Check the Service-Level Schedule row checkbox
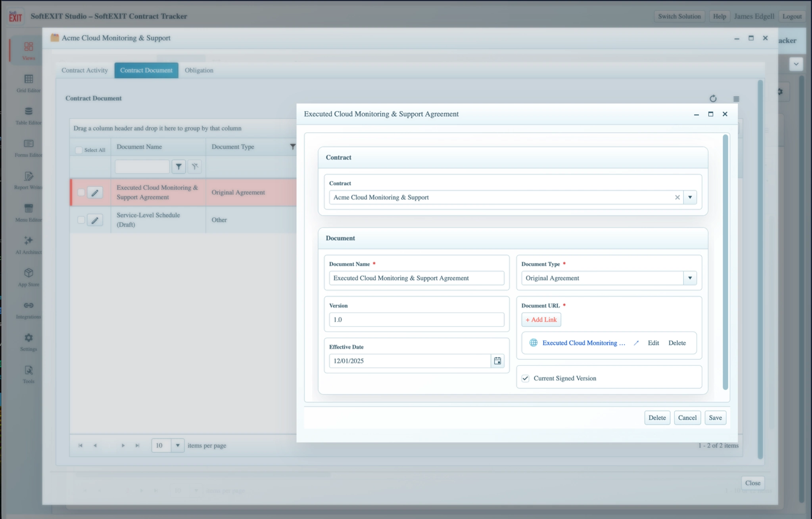The image size is (812, 519). [81, 220]
